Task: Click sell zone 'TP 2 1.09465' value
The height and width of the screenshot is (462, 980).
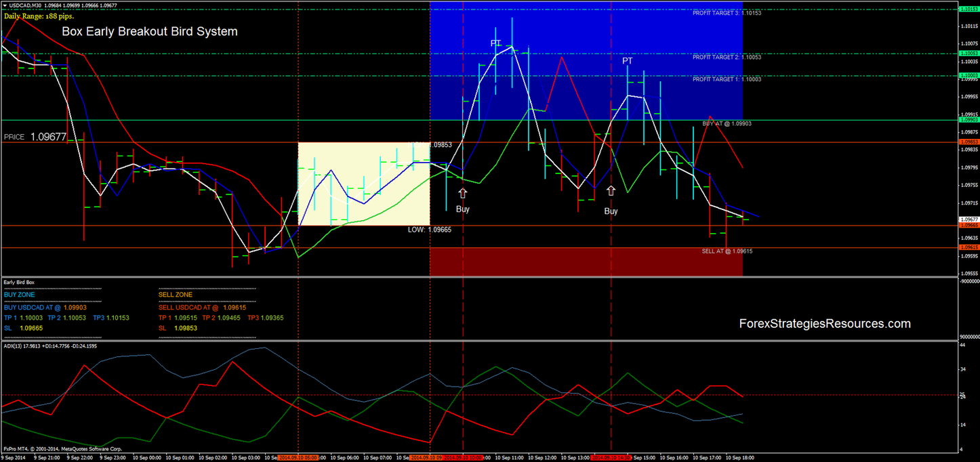Action: pyautogui.click(x=222, y=317)
